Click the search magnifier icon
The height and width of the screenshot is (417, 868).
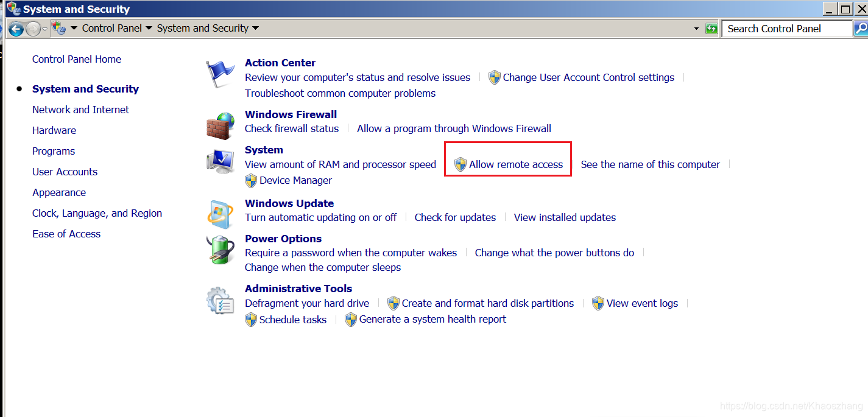pos(861,28)
